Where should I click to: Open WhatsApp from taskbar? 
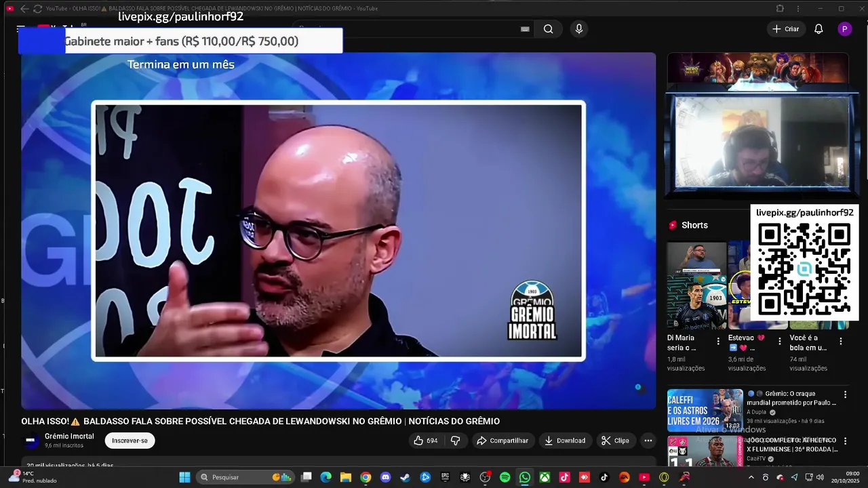pos(524,477)
